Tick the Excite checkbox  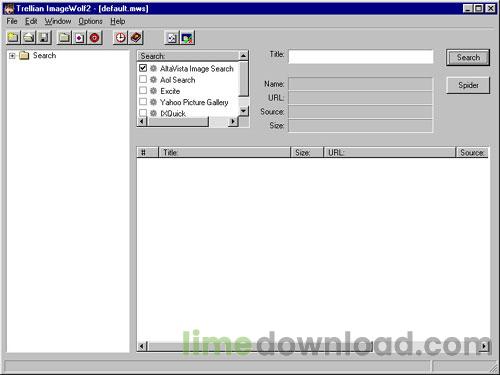143,90
